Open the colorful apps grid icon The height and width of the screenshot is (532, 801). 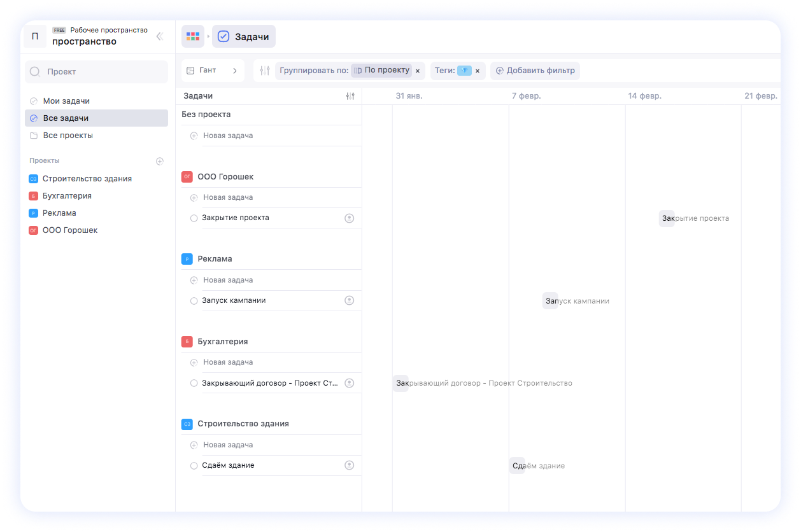click(x=193, y=36)
